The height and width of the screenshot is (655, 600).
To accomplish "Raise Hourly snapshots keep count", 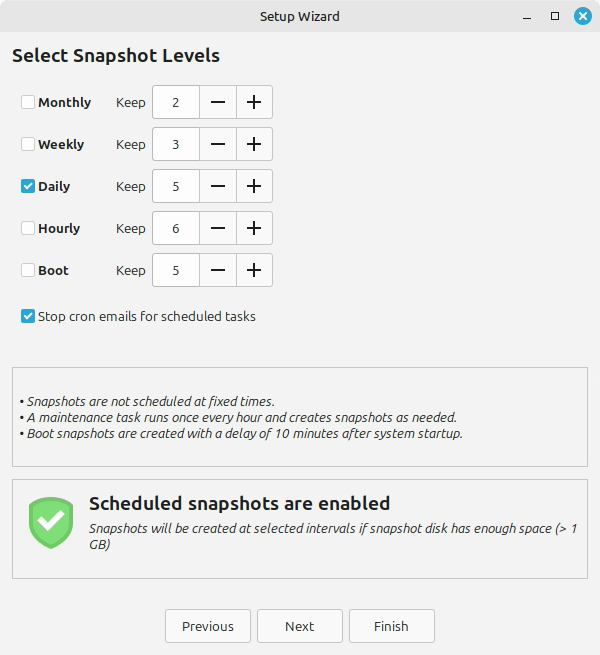I will click(254, 228).
